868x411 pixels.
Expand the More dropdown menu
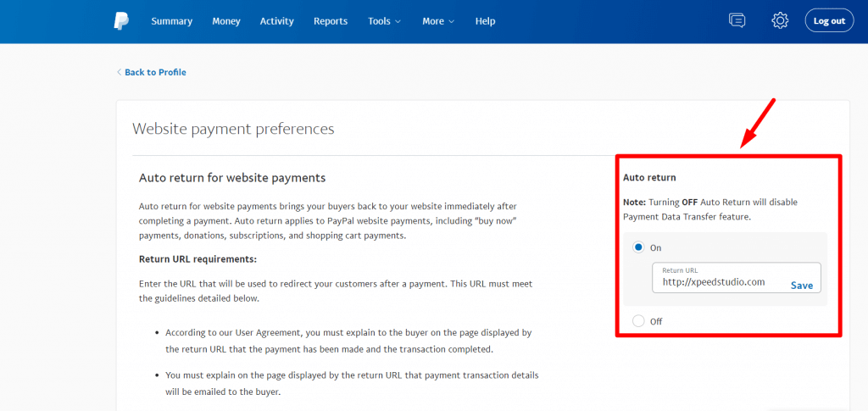[x=438, y=21]
